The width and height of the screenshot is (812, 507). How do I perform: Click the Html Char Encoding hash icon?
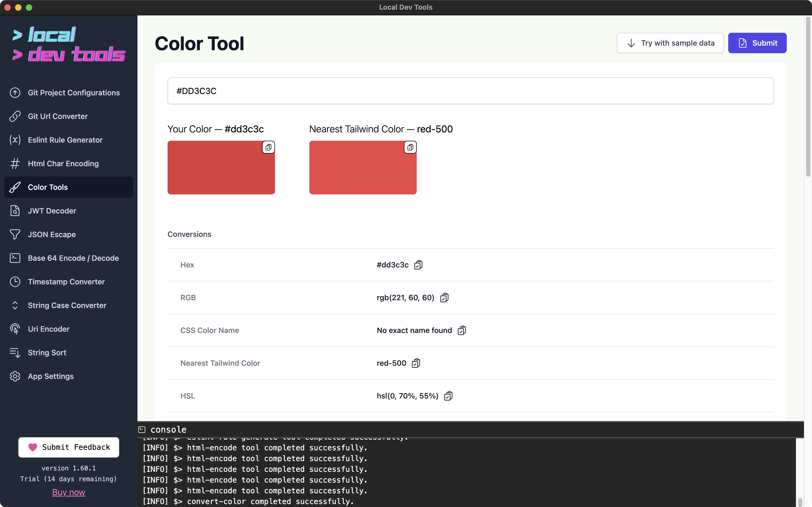tap(15, 164)
